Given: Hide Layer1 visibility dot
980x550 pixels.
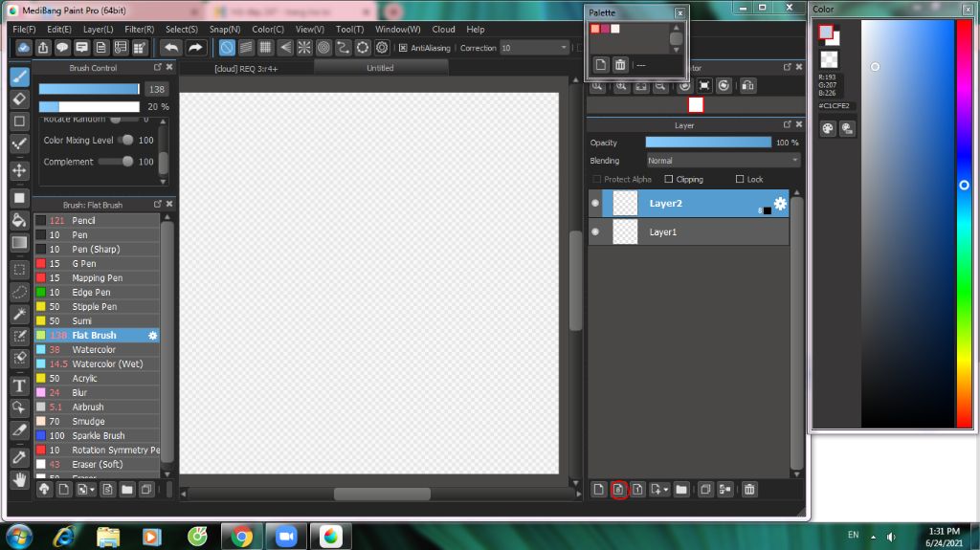Looking at the screenshot, I should point(595,231).
